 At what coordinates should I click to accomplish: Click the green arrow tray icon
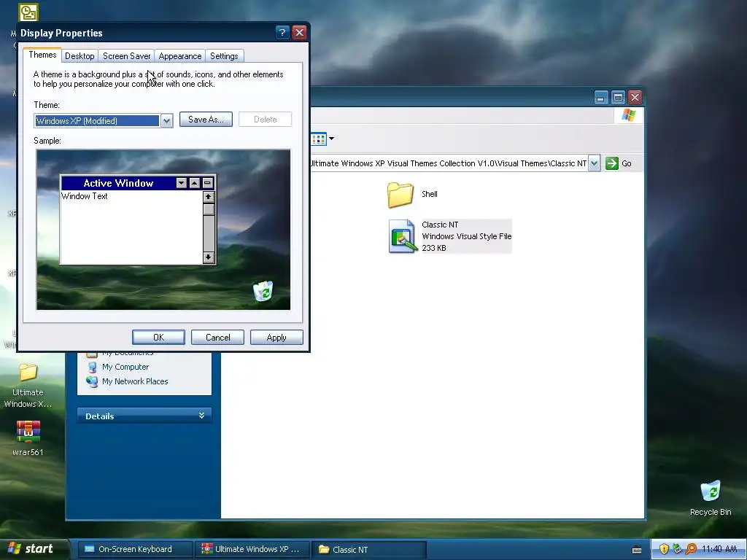click(x=677, y=549)
